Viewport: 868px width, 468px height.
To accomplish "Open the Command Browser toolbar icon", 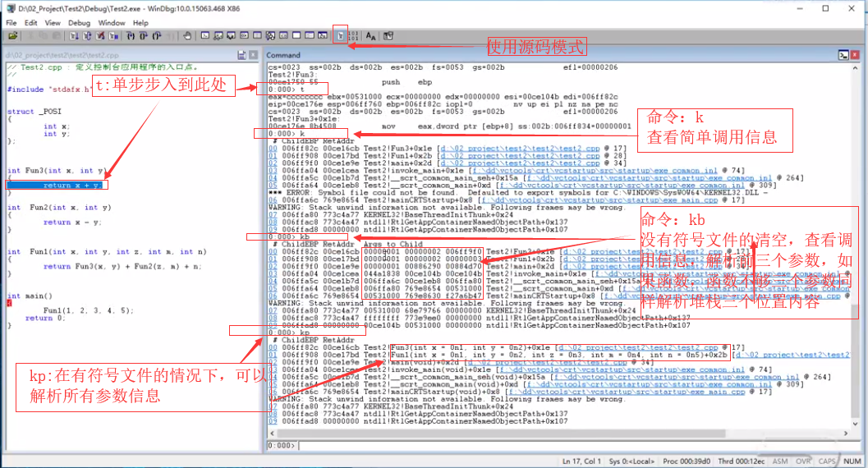I will 323,35.
